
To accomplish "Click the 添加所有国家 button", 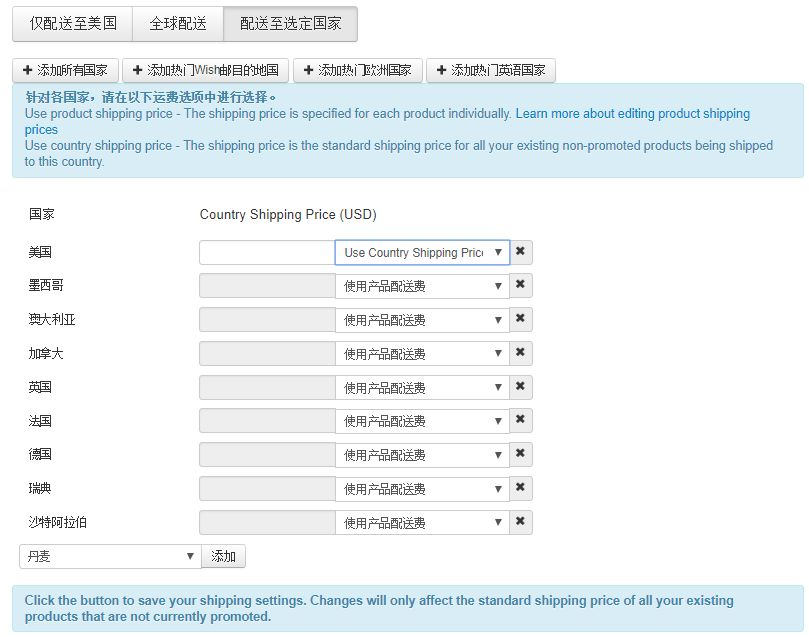I will coord(65,71).
